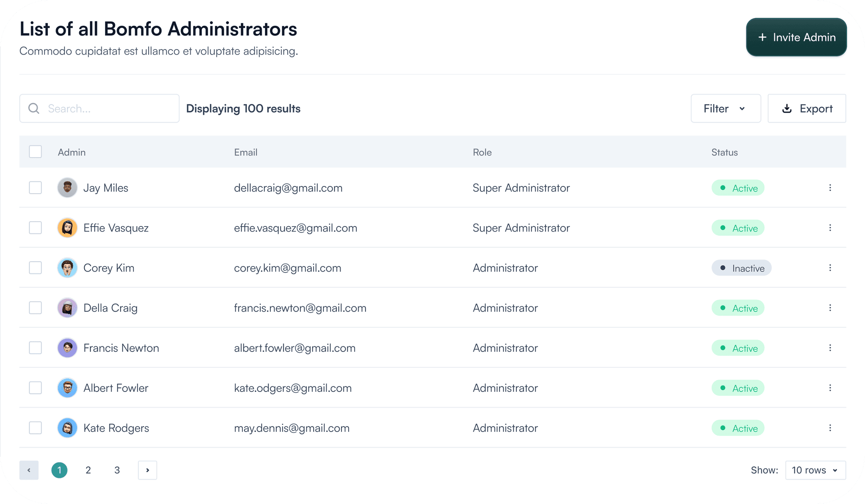Tick Kate Rodgers' checkbox
865x504 pixels.
pos(35,428)
